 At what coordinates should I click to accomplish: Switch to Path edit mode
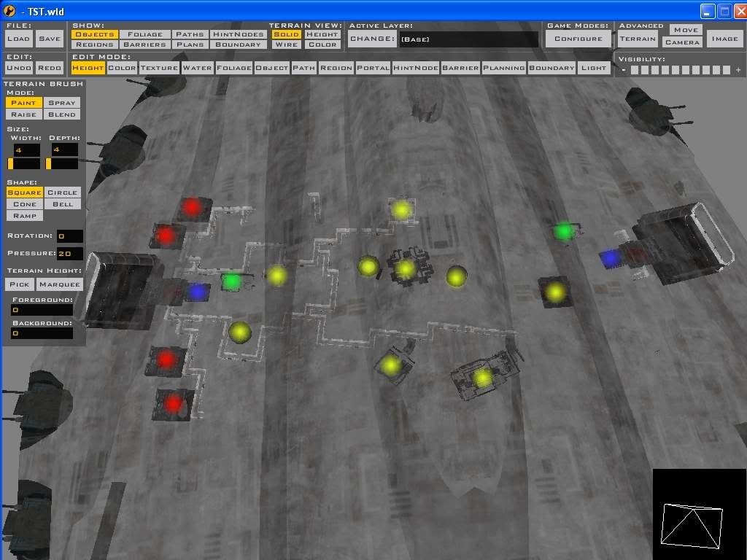pos(304,68)
